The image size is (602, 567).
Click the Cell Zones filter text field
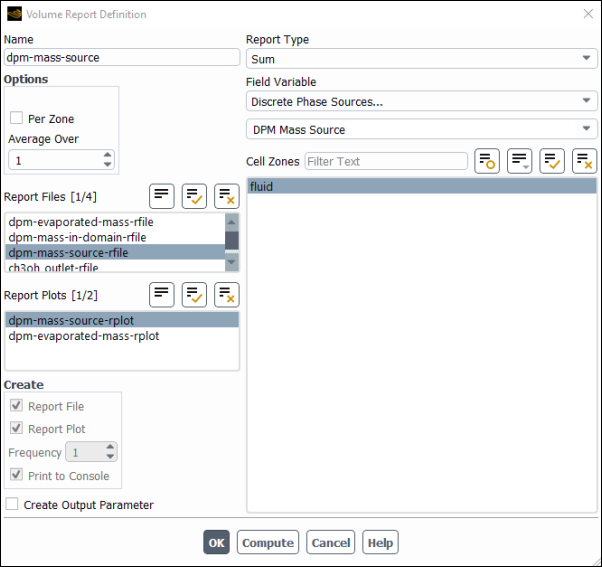386,161
